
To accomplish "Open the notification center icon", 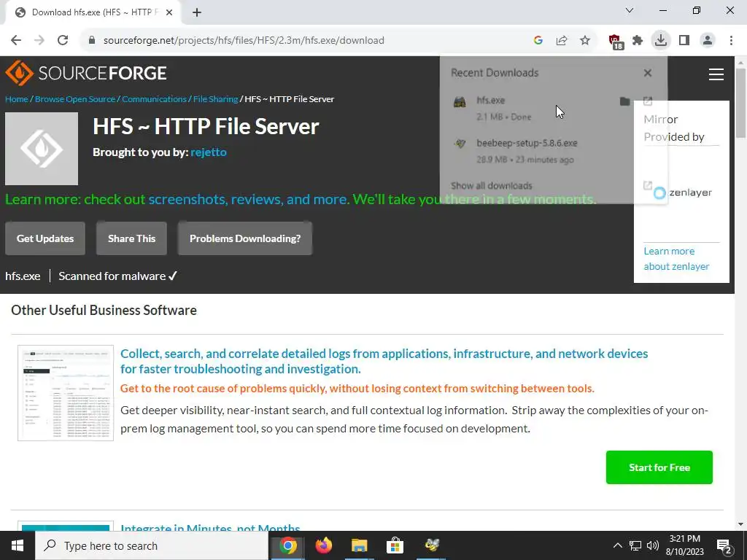I will [724, 546].
